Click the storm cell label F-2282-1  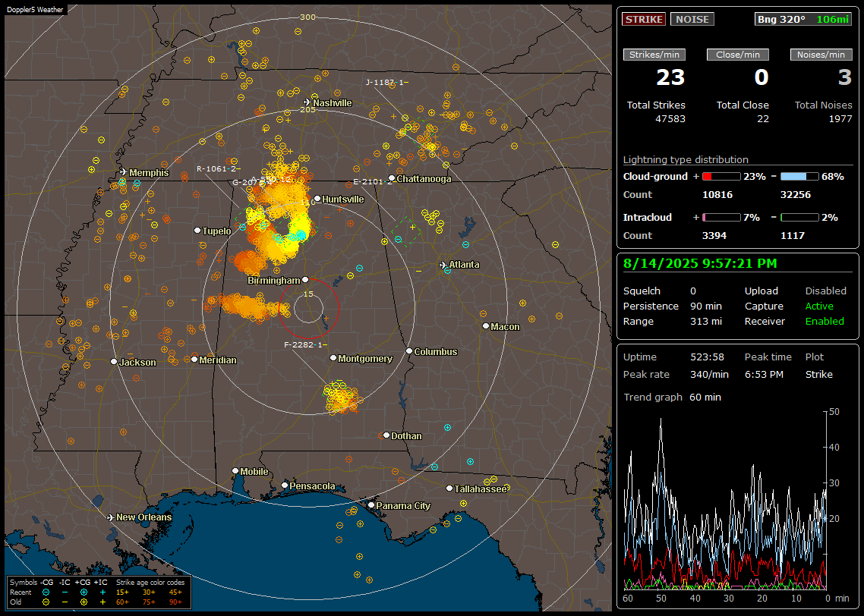click(305, 344)
